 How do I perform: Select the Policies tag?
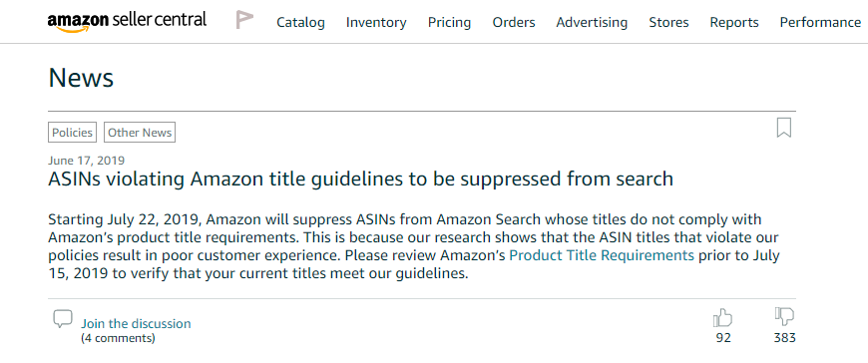(72, 133)
